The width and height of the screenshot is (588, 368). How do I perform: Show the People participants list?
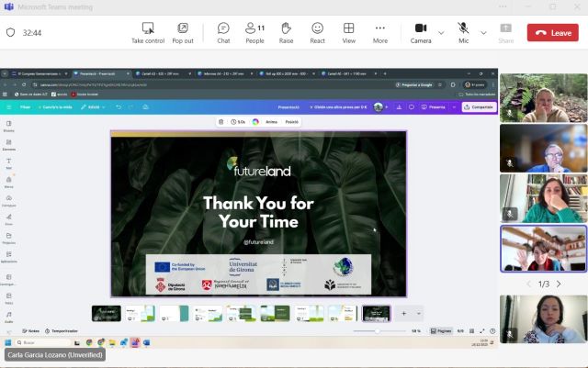(254, 33)
